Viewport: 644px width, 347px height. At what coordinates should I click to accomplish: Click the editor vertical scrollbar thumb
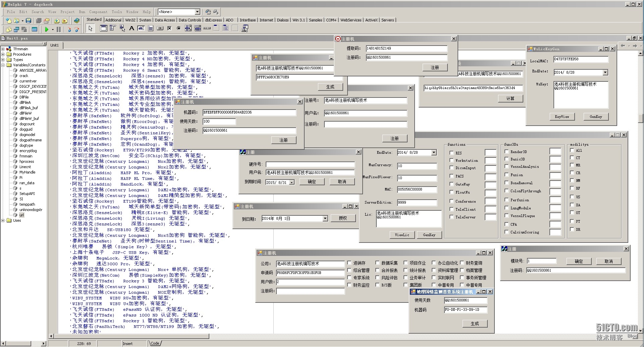click(x=641, y=119)
